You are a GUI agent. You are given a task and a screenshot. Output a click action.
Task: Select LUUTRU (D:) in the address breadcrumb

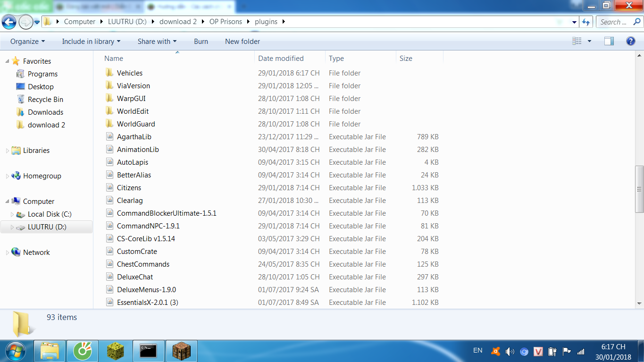pos(128,22)
